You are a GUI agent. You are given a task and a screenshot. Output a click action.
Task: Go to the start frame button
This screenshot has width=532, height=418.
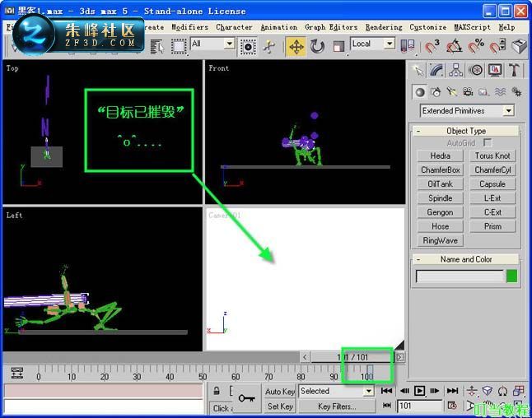[387, 391]
